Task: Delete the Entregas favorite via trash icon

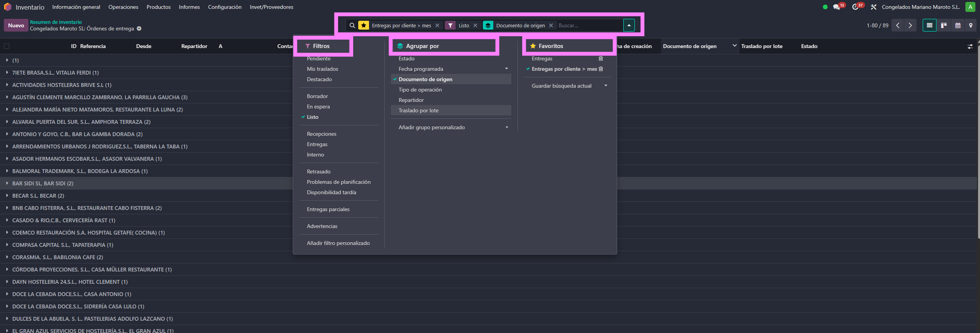Action: pyautogui.click(x=601, y=59)
